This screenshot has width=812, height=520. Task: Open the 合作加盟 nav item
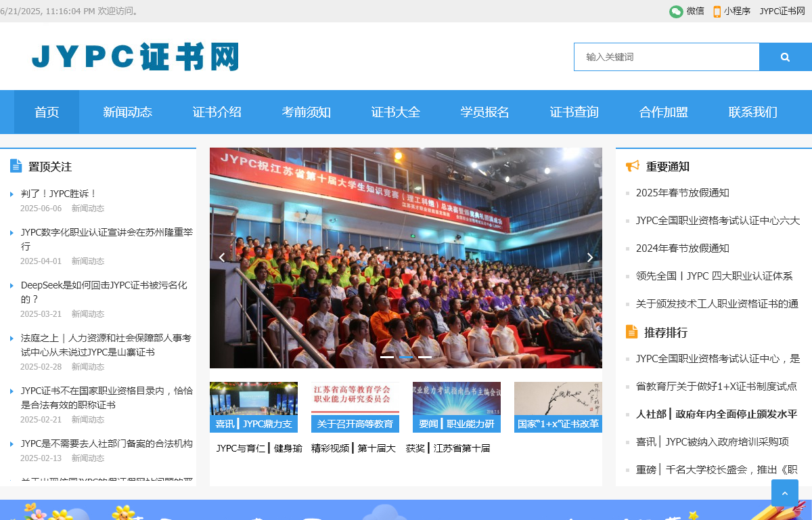coord(664,112)
